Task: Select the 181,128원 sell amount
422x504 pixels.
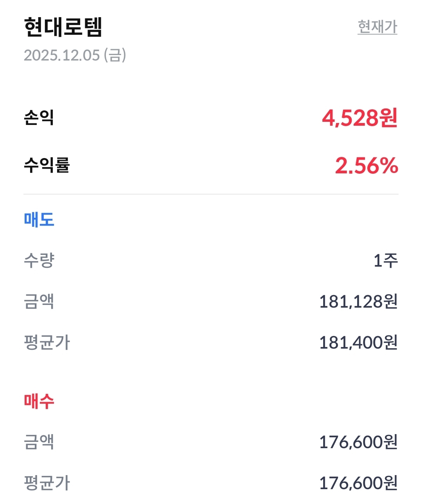Action: 358,301
